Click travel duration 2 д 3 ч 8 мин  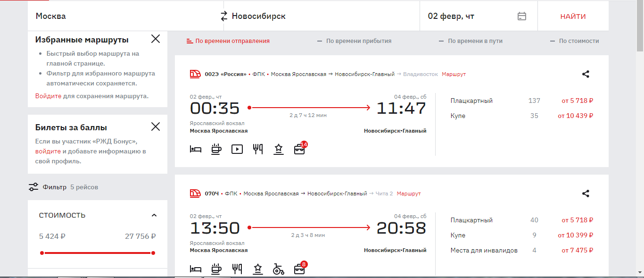[x=308, y=235]
